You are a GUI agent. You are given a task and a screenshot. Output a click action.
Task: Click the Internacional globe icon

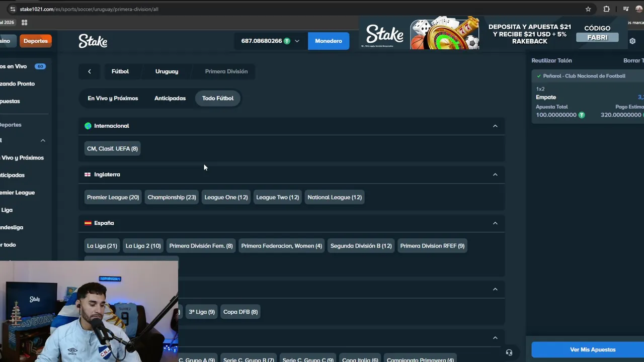click(x=88, y=126)
